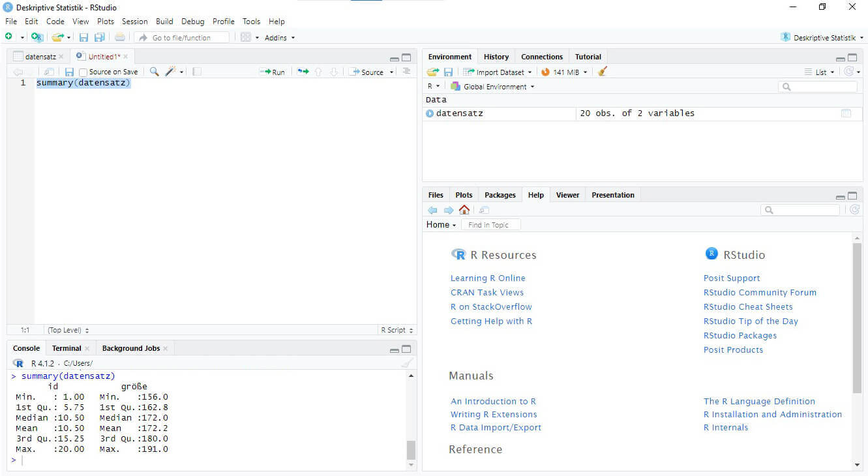Open the CRAN Task Views link
Screen dimensions: 868x476
click(487, 293)
